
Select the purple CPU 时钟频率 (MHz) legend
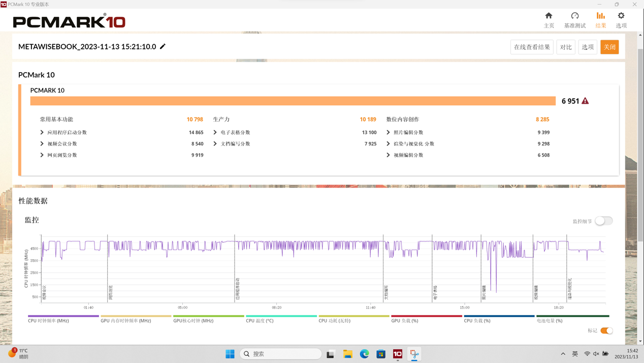coord(63,319)
